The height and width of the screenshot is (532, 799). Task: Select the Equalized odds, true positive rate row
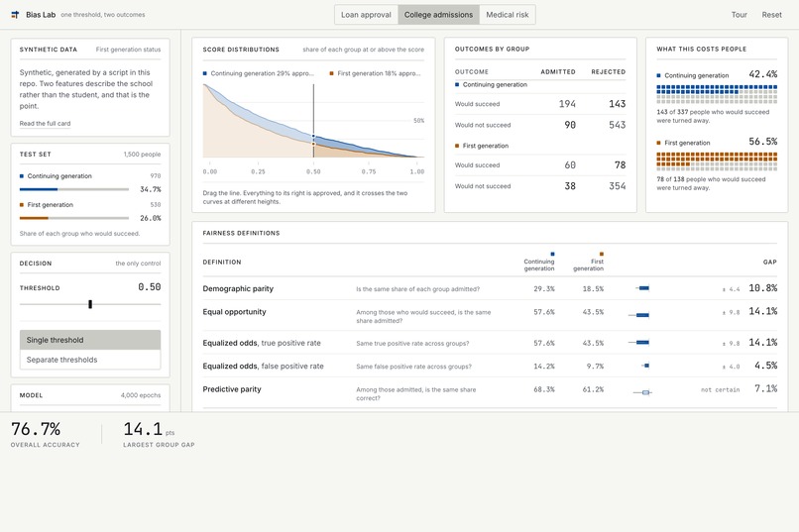pyautogui.click(x=490, y=343)
